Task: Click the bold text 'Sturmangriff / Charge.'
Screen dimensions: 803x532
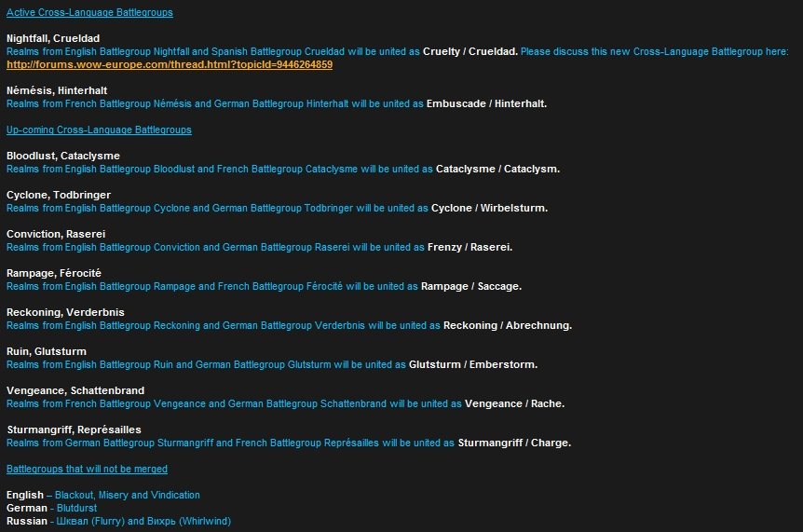Action: coord(514,443)
